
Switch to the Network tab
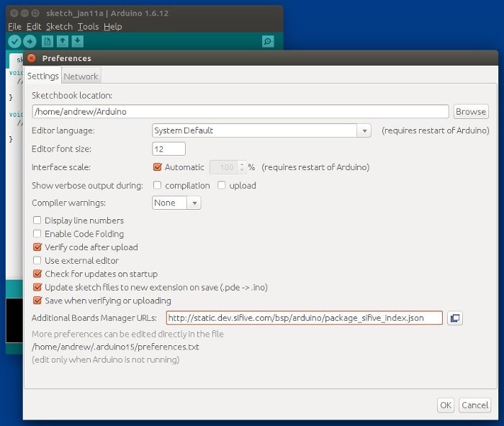coord(81,76)
